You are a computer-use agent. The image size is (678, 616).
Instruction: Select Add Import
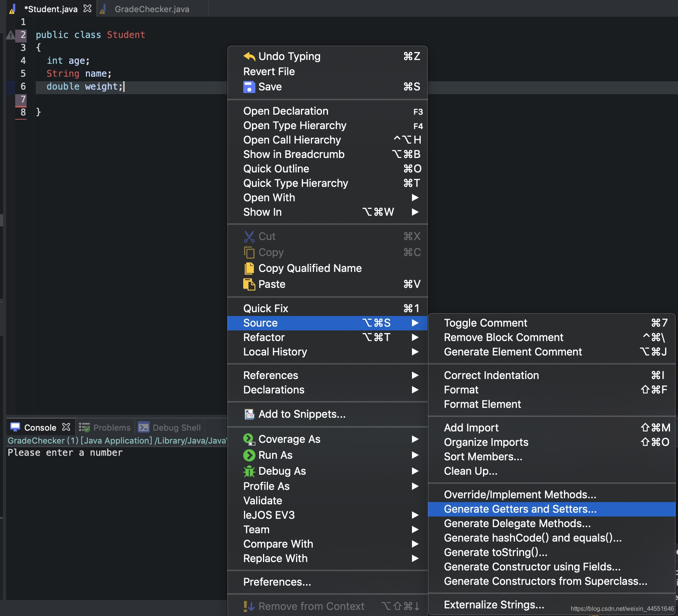(x=551, y=428)
